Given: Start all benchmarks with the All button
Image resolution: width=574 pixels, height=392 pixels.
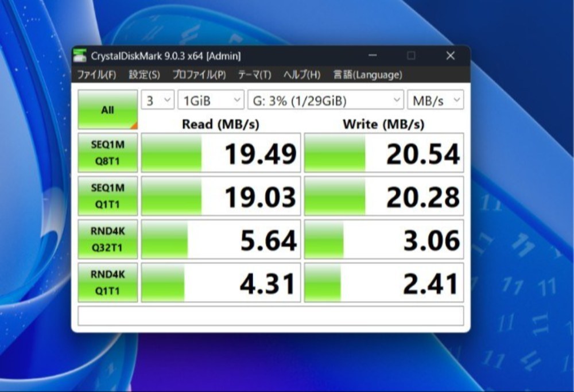Looking at the screenshot, I should coord(108,110).
